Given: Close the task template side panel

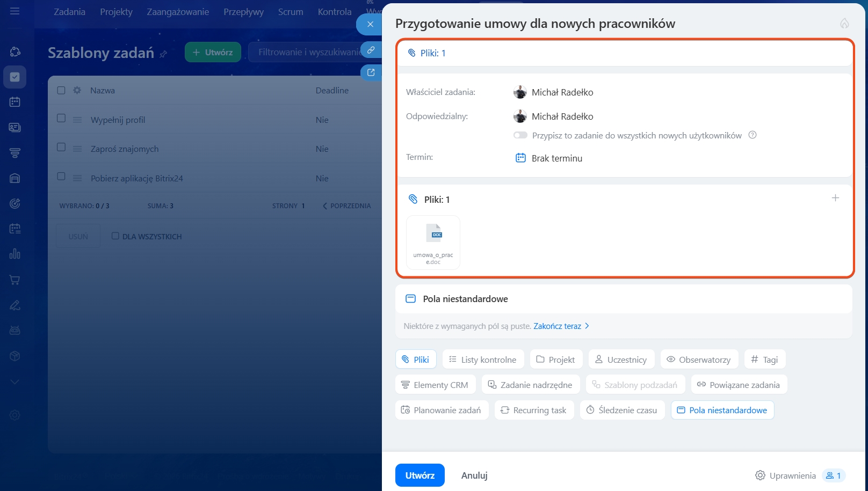Looking at the screenshot, I should [370, 24].
